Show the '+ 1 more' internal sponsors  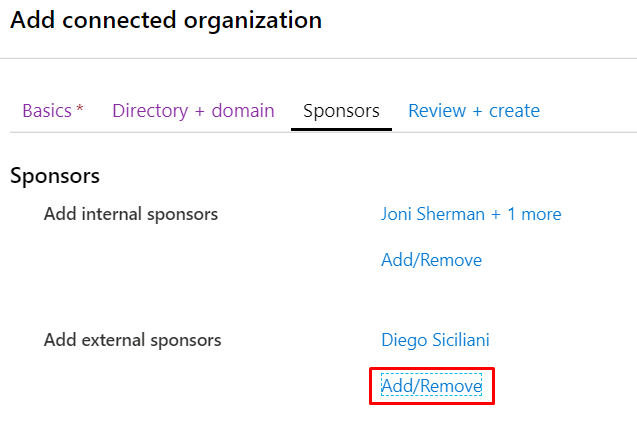click(526, 214)
